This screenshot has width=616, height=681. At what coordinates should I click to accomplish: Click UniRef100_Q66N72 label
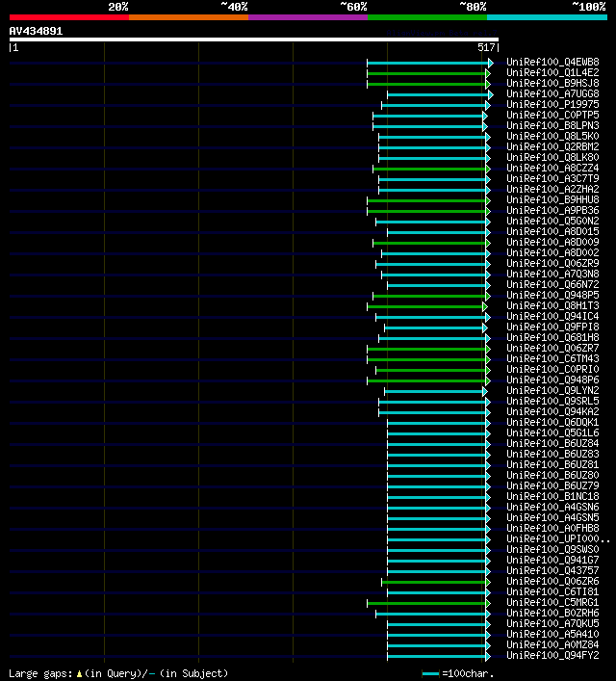tap(552, 284)
